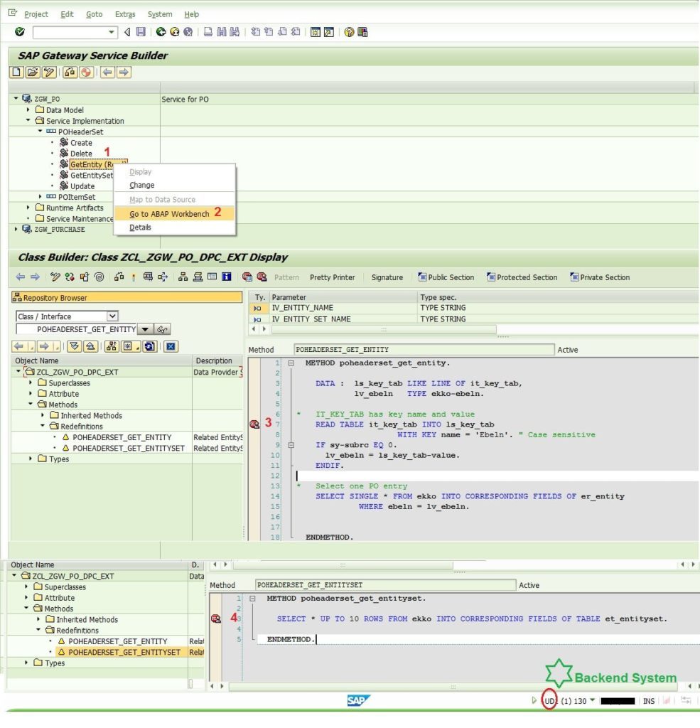
Task: Toggle Display/Change pencil icon in Service Builder
Action: pos(49,72)
